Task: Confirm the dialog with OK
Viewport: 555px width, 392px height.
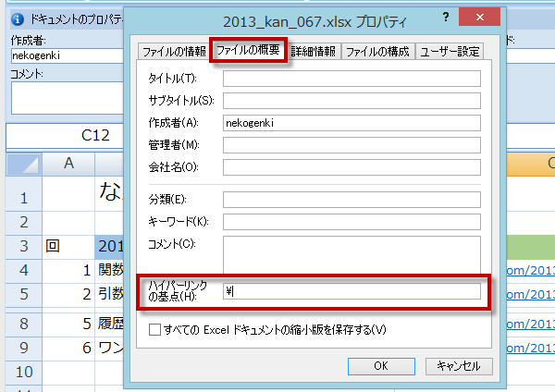Action: 381,366
